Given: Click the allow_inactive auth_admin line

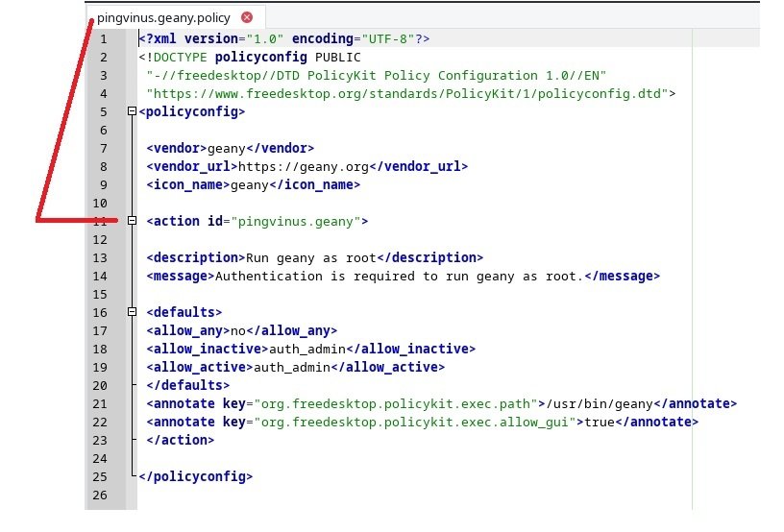Looking at the screenshot, I should [x=311, y=349].
